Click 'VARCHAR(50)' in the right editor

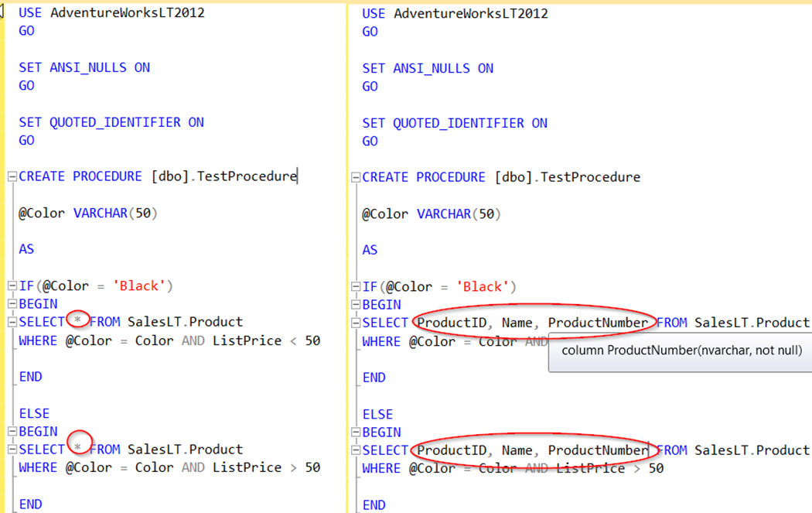459,214
